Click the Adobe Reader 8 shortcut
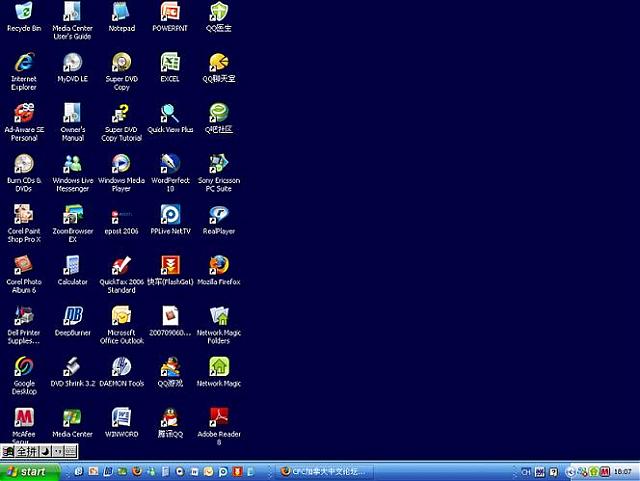The height and width of the screenshot is (481, 640). (219, 417)
